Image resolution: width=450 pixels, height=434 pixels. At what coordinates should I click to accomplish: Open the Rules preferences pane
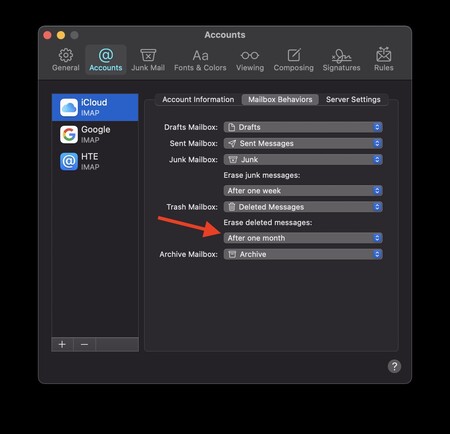coord(384,60)
